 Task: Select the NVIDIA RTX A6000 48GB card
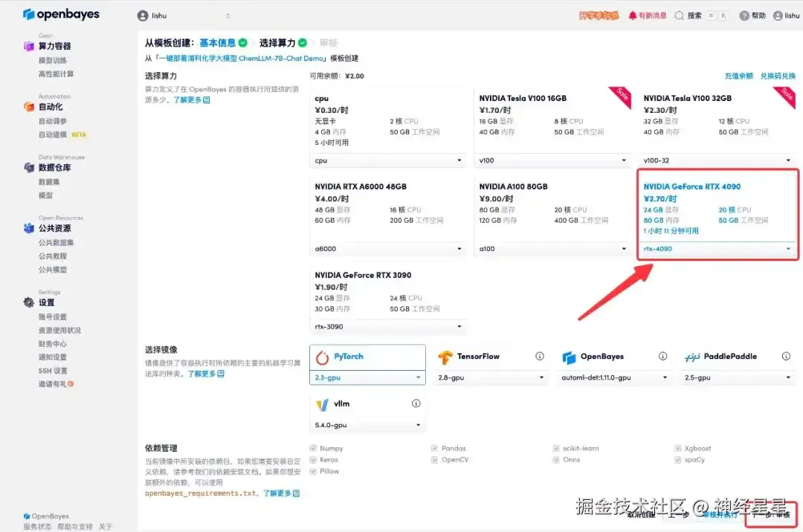(x=388, y=215)
